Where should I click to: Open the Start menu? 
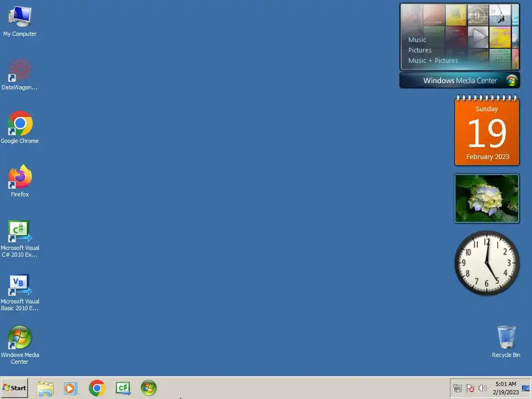14,388
